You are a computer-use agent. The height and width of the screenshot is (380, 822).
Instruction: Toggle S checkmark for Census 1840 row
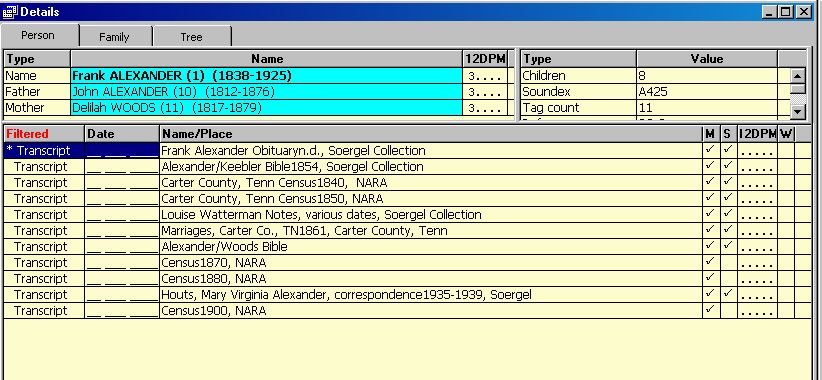coord(728,182)
